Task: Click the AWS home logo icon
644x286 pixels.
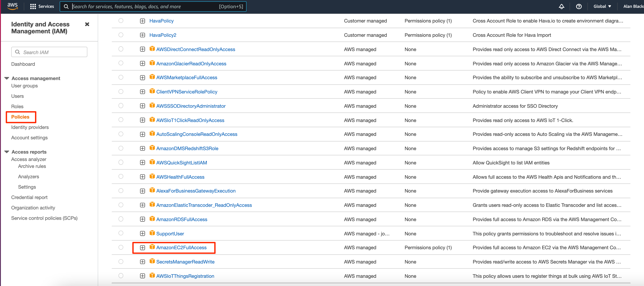Action: tap(13, 6)
